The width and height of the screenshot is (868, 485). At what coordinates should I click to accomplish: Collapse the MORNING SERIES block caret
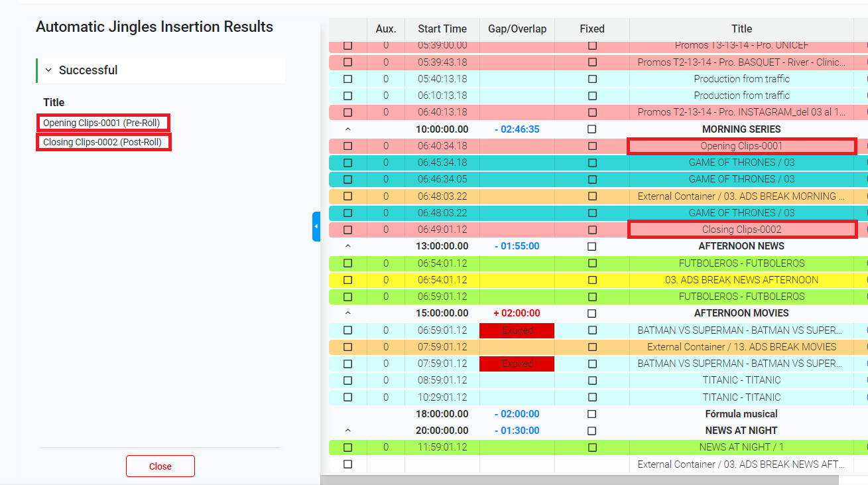coord(348,129)
